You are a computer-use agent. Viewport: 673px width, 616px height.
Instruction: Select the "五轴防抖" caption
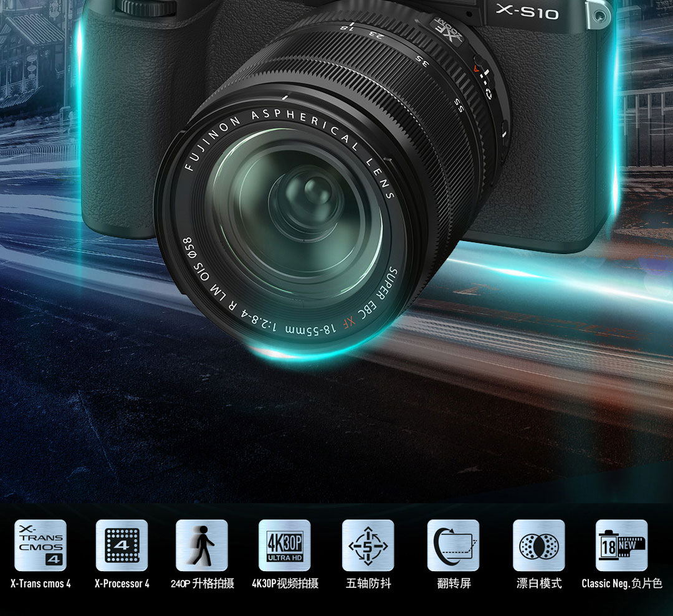pyautogui.click(x=368, y=584)
